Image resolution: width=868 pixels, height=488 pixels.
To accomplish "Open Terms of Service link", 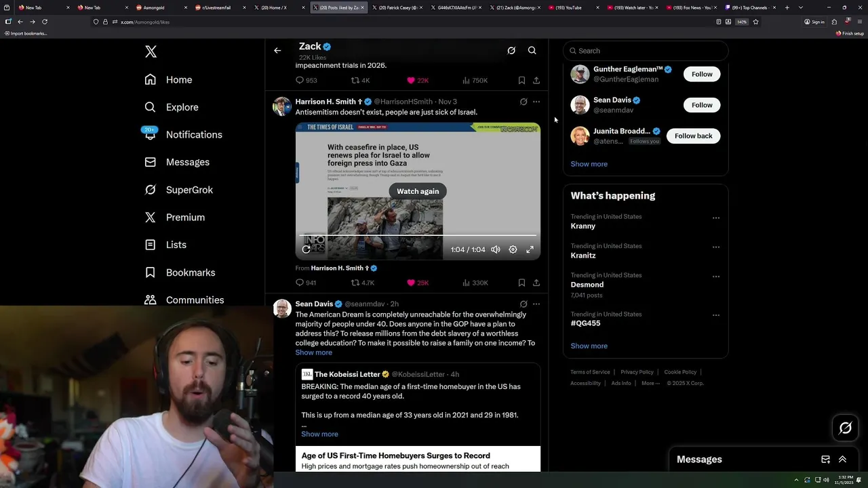I will coord(590,372).
